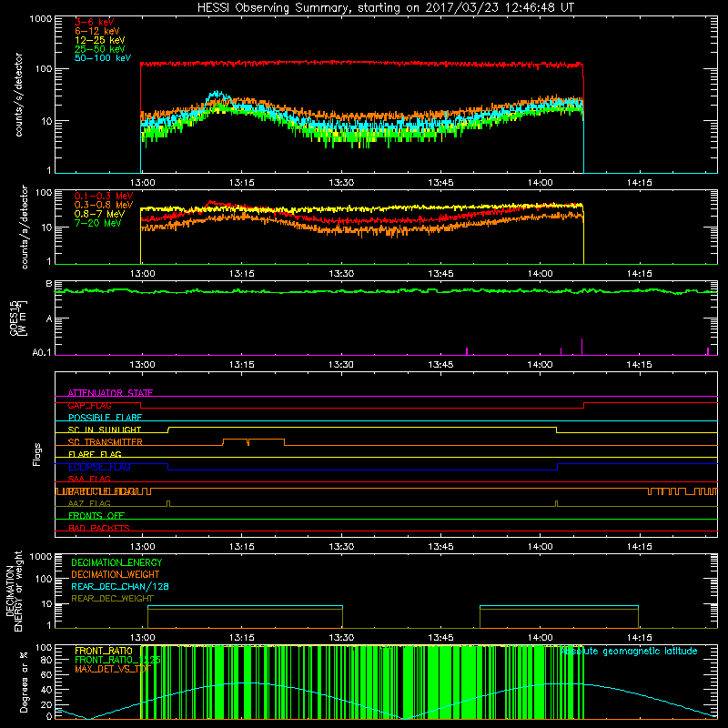728x728 pixels.
Task: Select the 13:30 time tick below the GOES15 panel
Action: coord(340,365)
